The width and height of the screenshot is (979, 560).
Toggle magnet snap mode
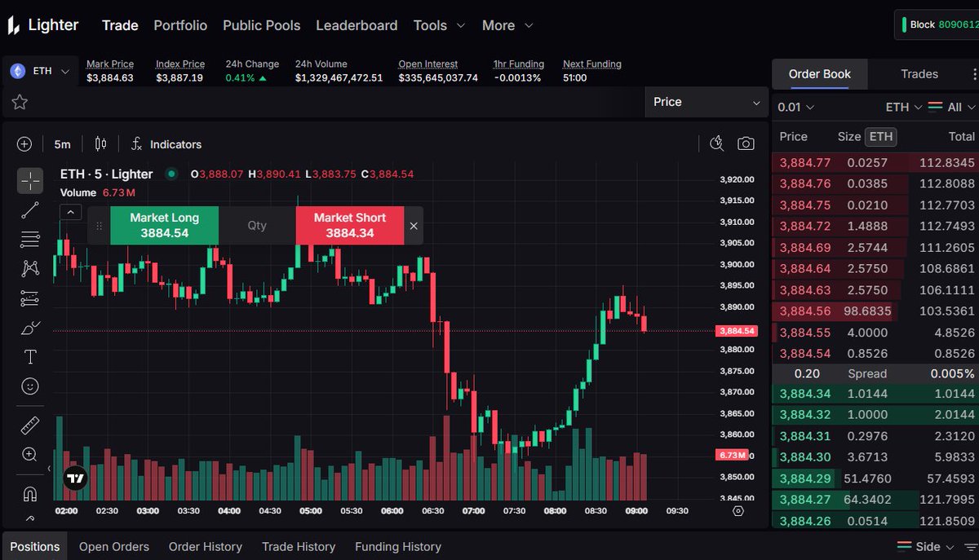[x=30, y=493]
